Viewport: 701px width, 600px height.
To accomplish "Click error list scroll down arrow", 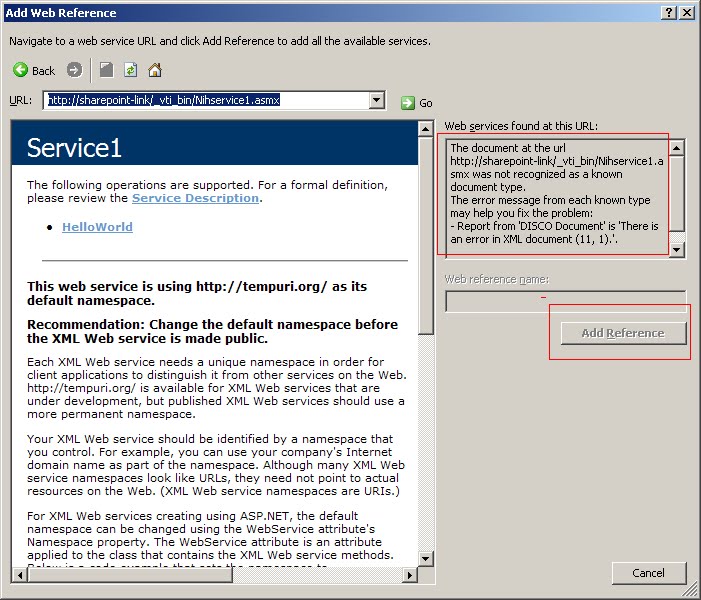I will pyautogui.click(x=677, y=249).
